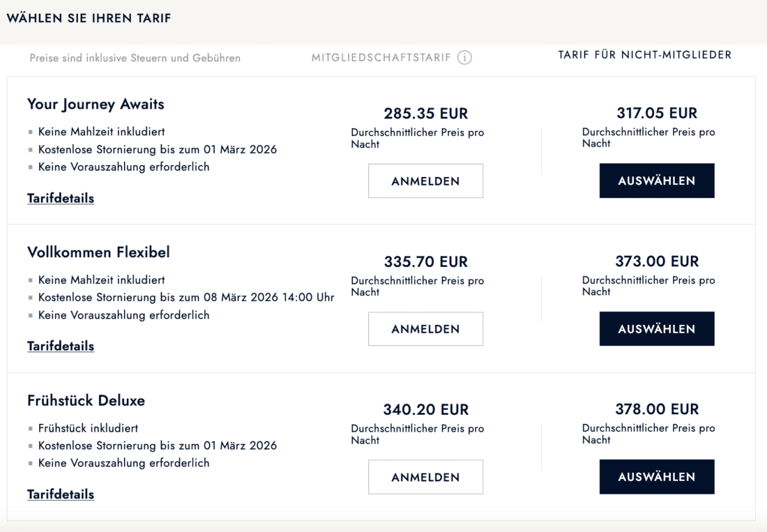
Task: Open Tarifdetails under Vollkommen Flexibel
Action: (x=61, y=347)
